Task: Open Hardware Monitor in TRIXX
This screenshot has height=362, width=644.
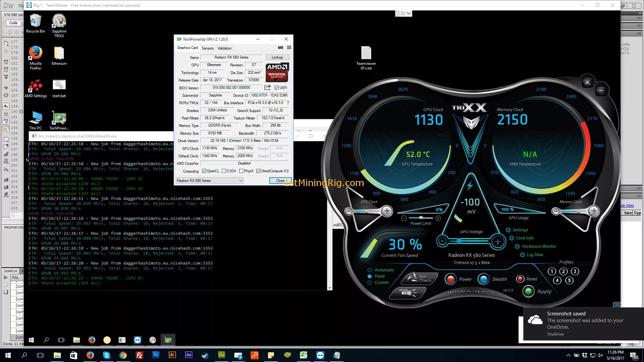Action: pos(539,246)
